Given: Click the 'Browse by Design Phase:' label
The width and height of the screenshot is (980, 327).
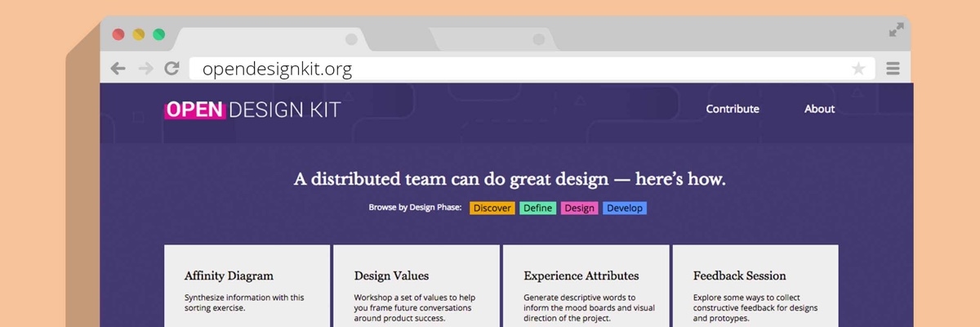Looking at the screenshot, I should point(415,208).
